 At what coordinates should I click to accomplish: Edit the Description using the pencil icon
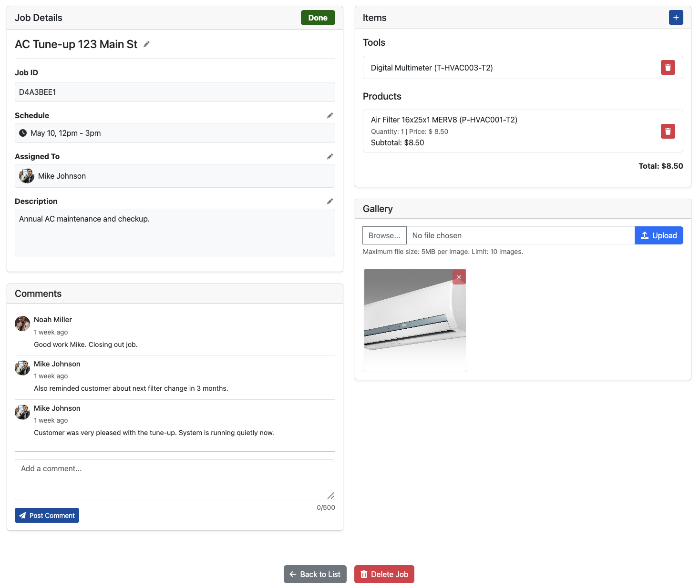pyautogui.click(x=330, y=201)
